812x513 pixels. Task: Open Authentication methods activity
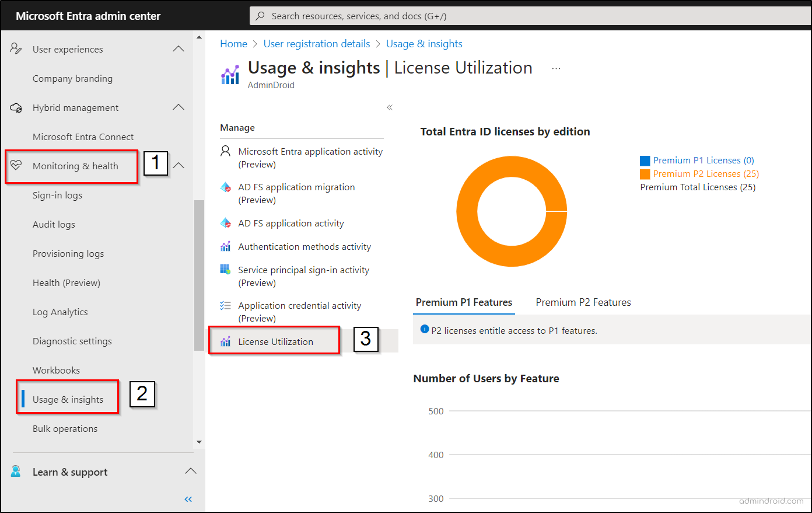[304, 246]
